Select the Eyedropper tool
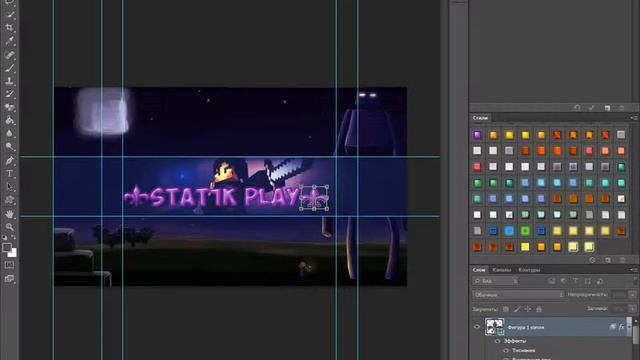This screenshot has width=640, height=360. pos(10,41)
